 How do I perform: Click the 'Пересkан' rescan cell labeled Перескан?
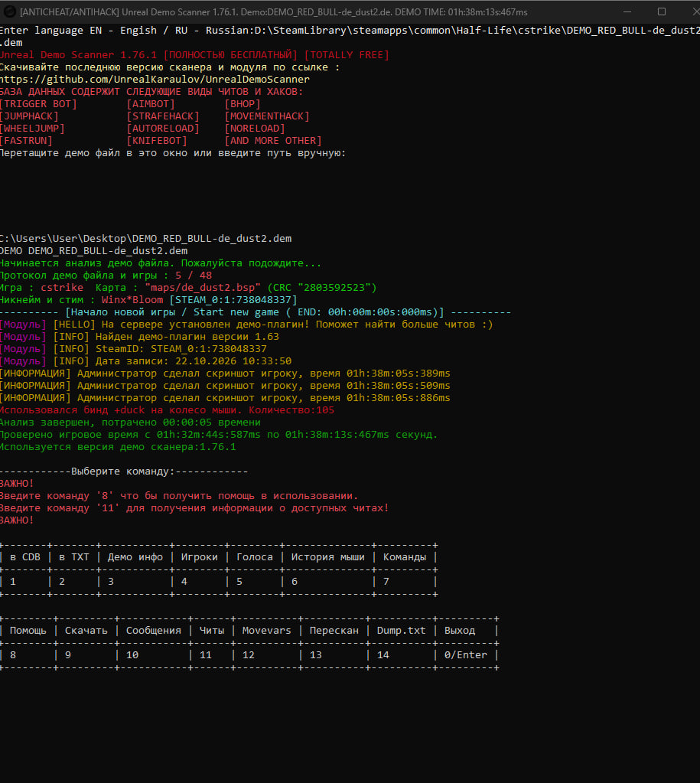pos(334,630)
